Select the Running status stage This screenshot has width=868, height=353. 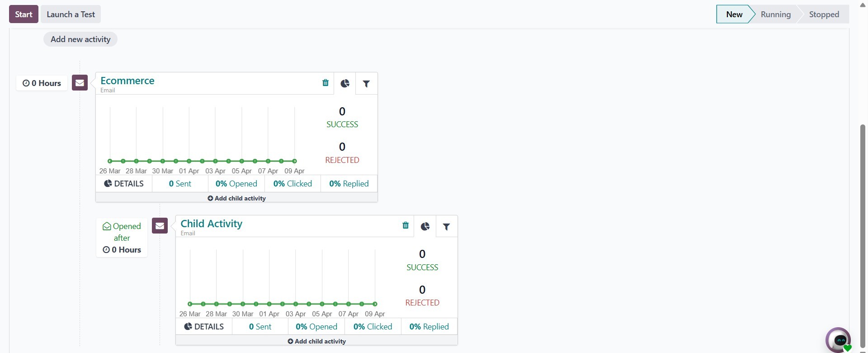pos(775,14)
